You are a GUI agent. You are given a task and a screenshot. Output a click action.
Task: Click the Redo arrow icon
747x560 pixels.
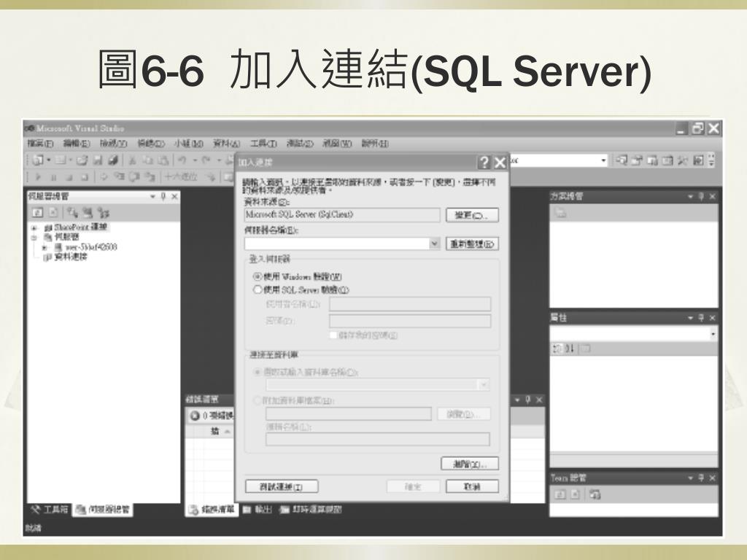pyautogui.click(x=206, y=160)
